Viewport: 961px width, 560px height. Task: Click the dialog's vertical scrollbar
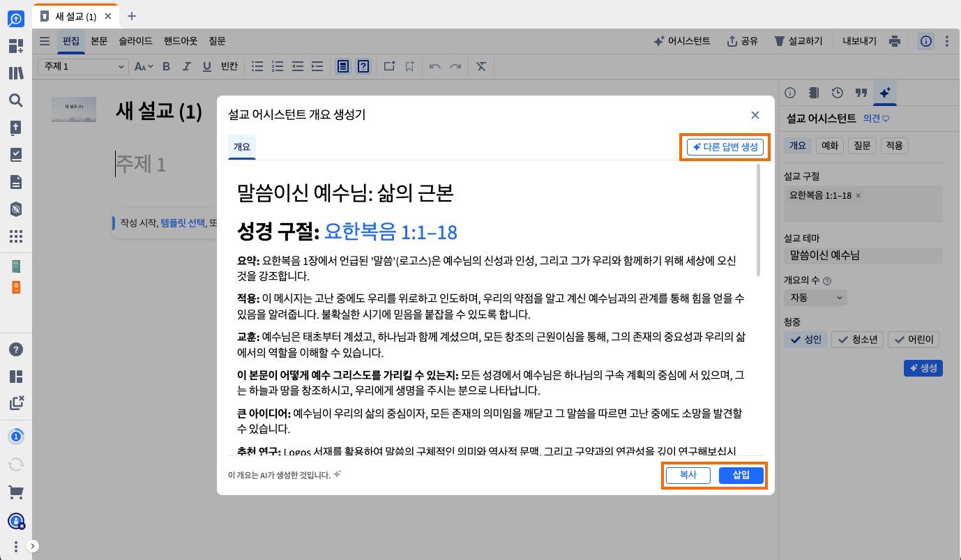click(758, 220)
